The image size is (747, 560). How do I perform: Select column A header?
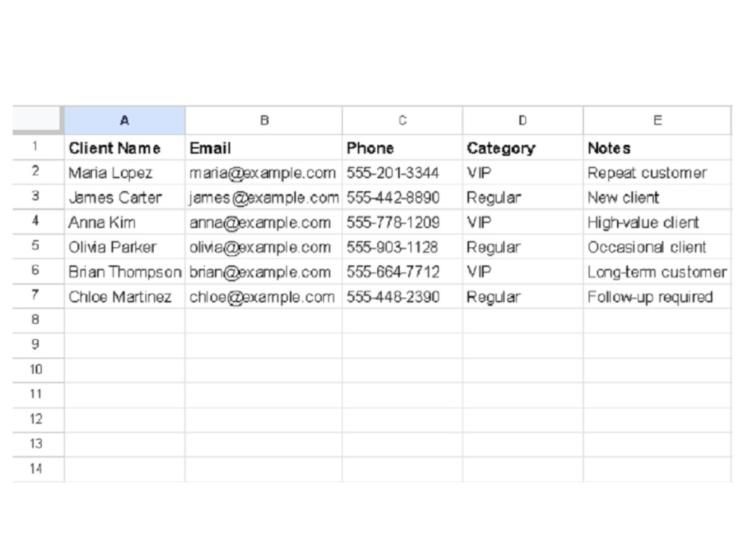(124, 120)
